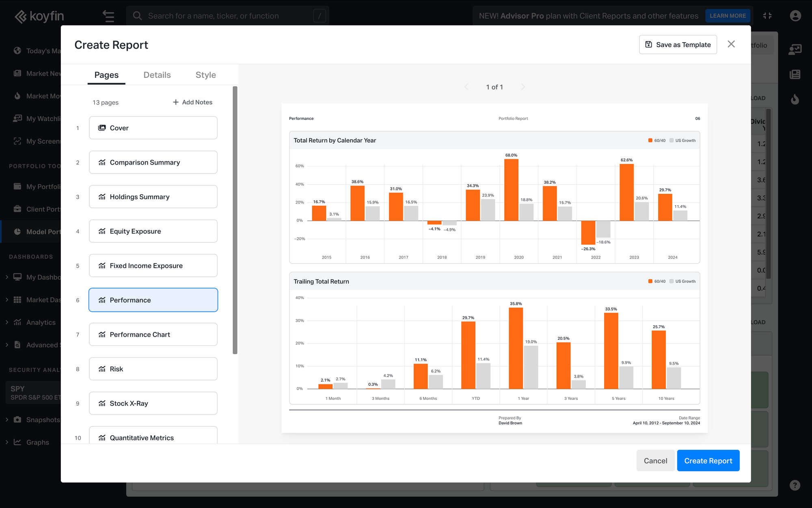
Task: Click the Save as Template button
Action: click(x=678, y=44)
